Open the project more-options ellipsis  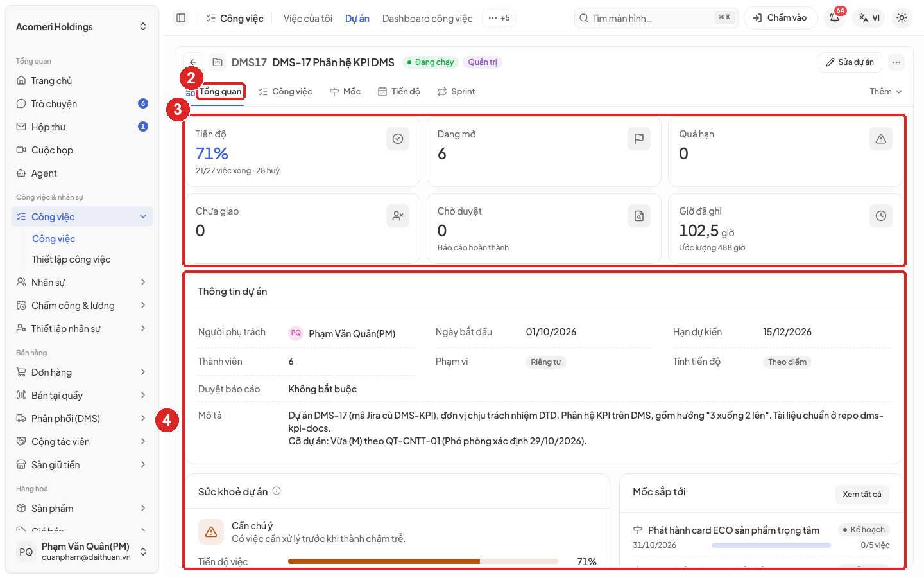point(896,62)
